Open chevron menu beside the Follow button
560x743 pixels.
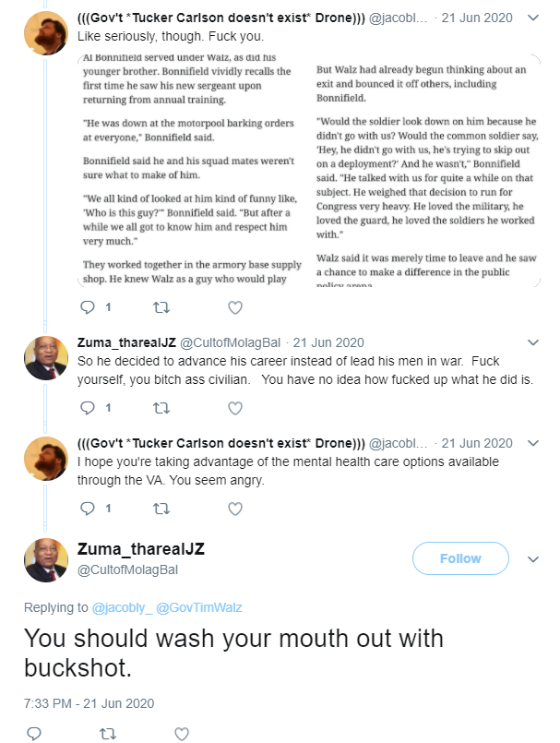click(x=533, y=559)
